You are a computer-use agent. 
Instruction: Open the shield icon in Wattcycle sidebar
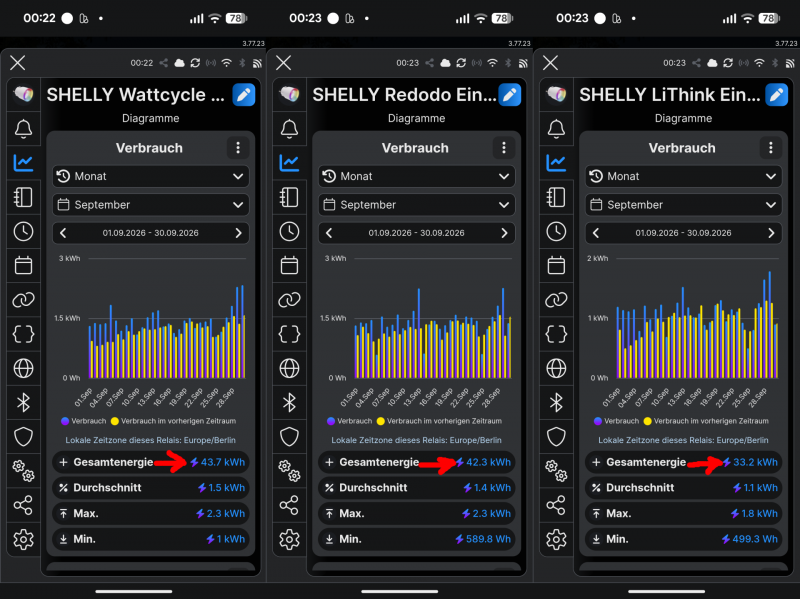point(23,437)
